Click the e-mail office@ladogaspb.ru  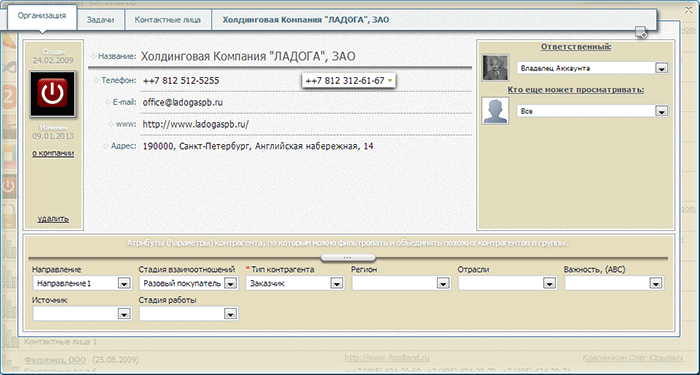[183, 102]
